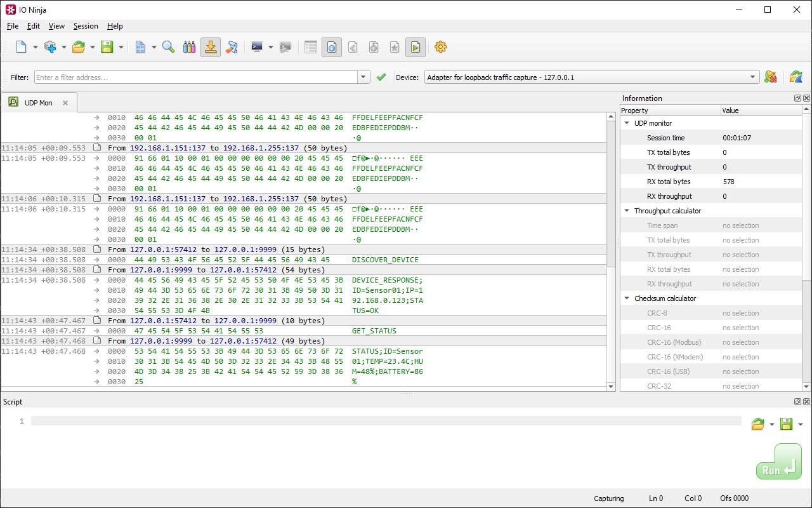Click line 1 of the Script editor
This screenshot has height=508, width=812.
tap(386, 421)
